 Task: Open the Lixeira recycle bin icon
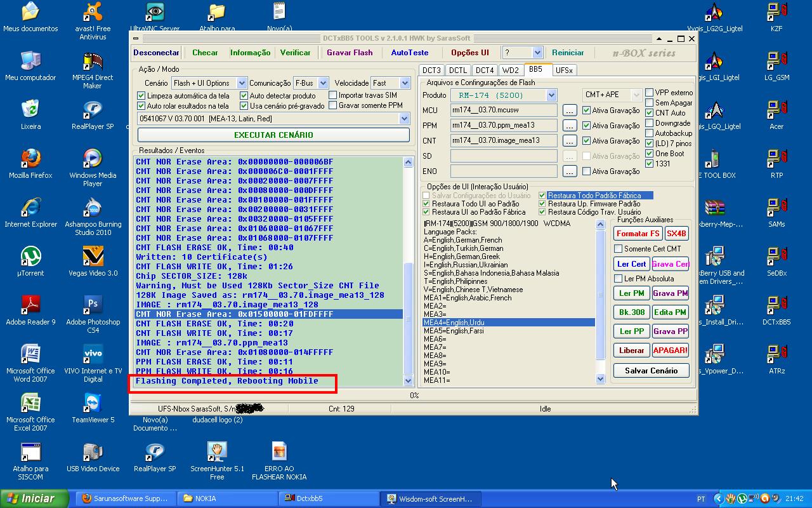click(x=30, y=115)
